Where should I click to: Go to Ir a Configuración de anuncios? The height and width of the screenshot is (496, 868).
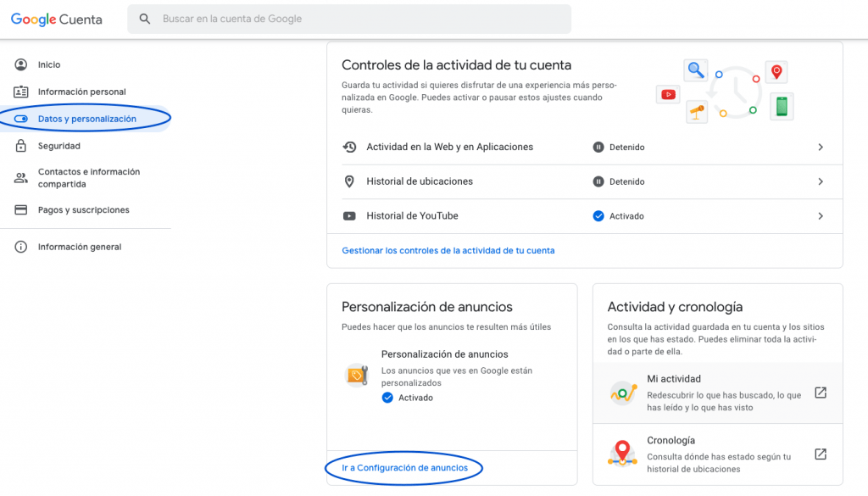pyautogui.click(x=404, y=468)
